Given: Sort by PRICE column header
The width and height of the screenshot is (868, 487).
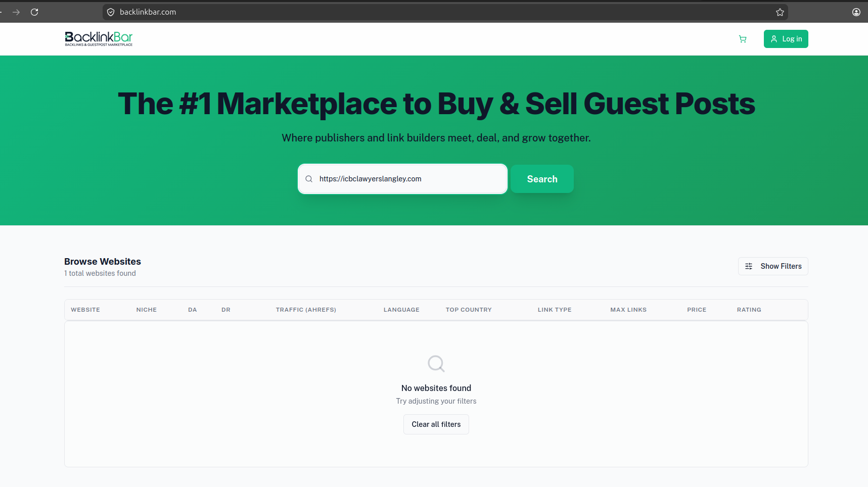Looking at the screenshot, I should (697, 310).
